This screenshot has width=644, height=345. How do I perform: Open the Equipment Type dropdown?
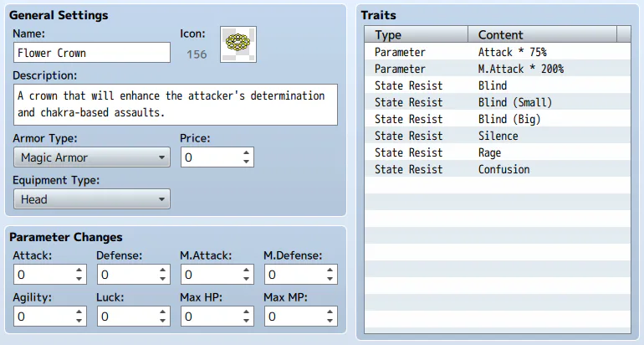coord(92,199)
